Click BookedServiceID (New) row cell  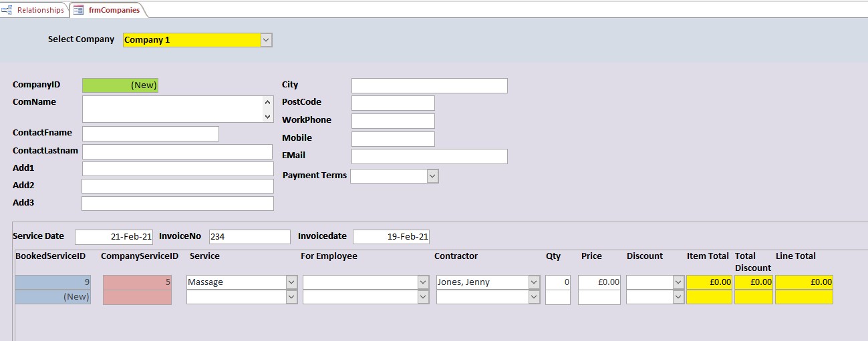coord(53,297)
